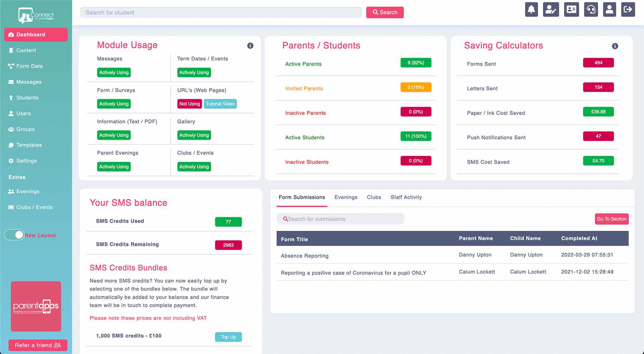
Task: Open the ID card icon
Action: pos(572,9)
